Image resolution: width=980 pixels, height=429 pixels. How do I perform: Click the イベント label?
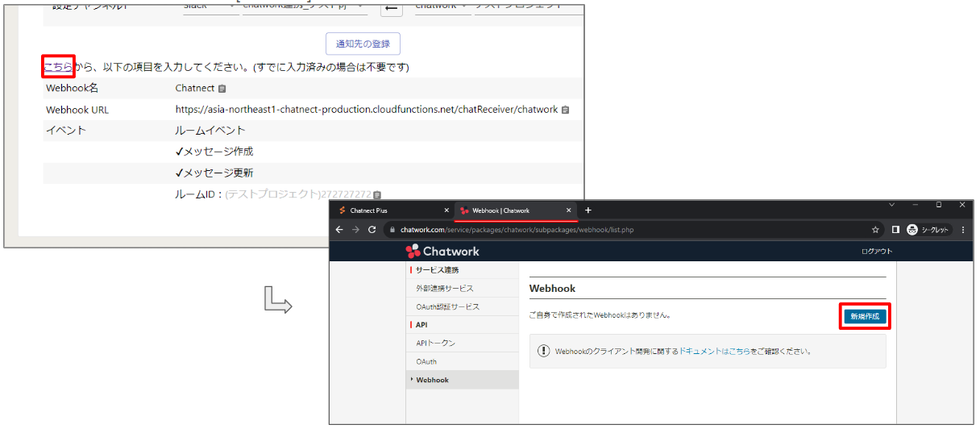66,130
